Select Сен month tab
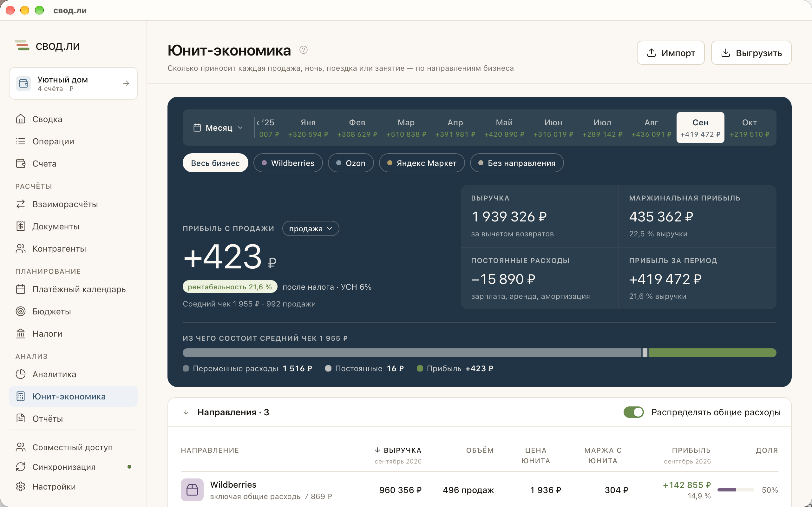Viewport: 812px width, 507px height. (700, 128)
